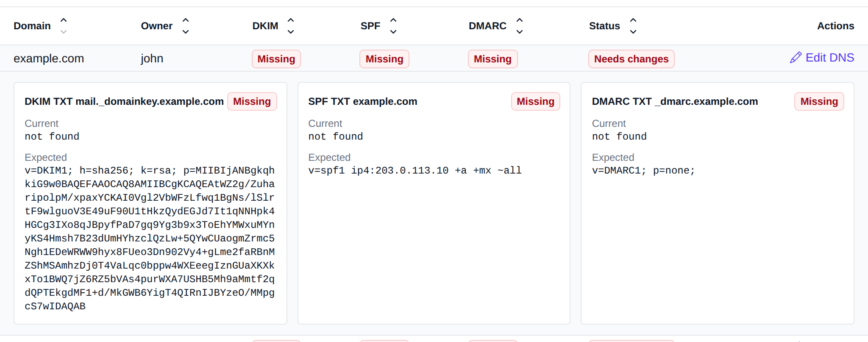Screen dimensions: 868x342
Task: Click the DKIM column header label
Action: click(x=265, y=26)
